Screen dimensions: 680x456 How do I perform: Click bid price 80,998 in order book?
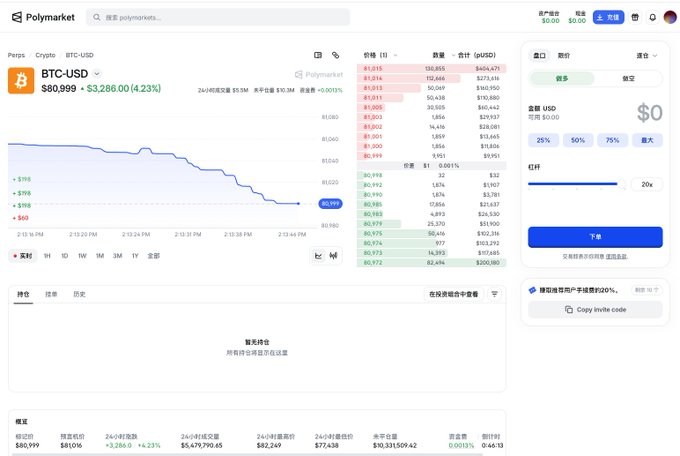tap(373, 175)
